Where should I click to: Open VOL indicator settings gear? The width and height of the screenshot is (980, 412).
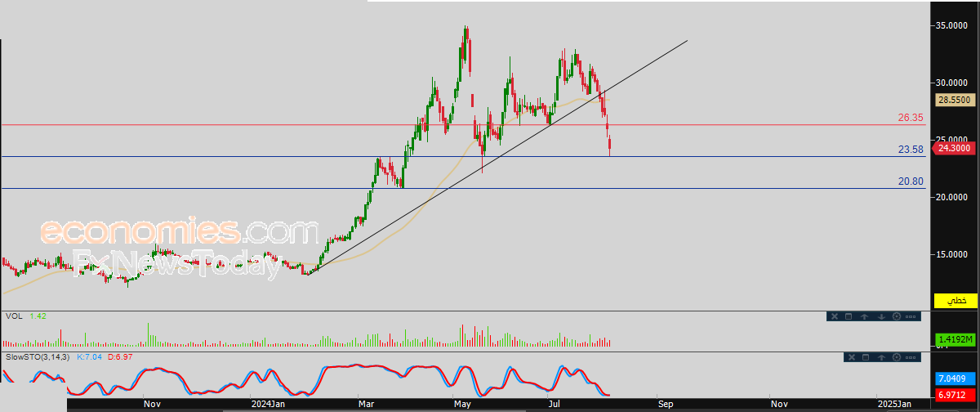click(897, 316)
